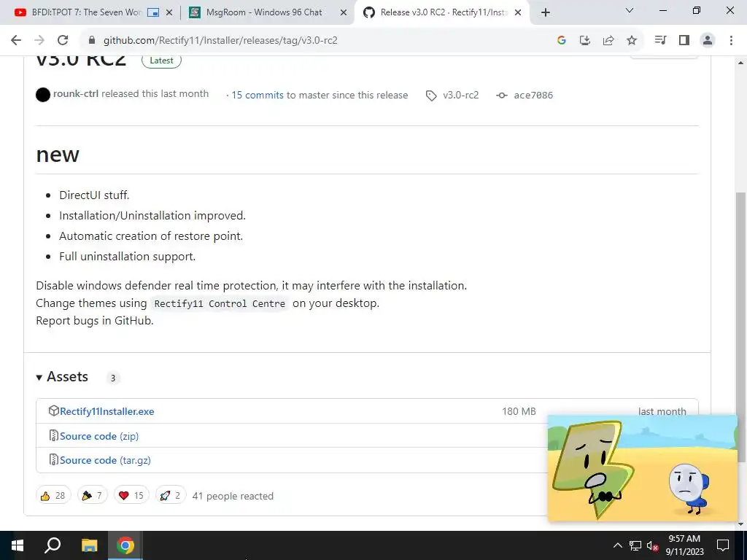This screenshot has height=560, width=747.
Task: Click the party popper reaction 7
Action: coord(92,496)
